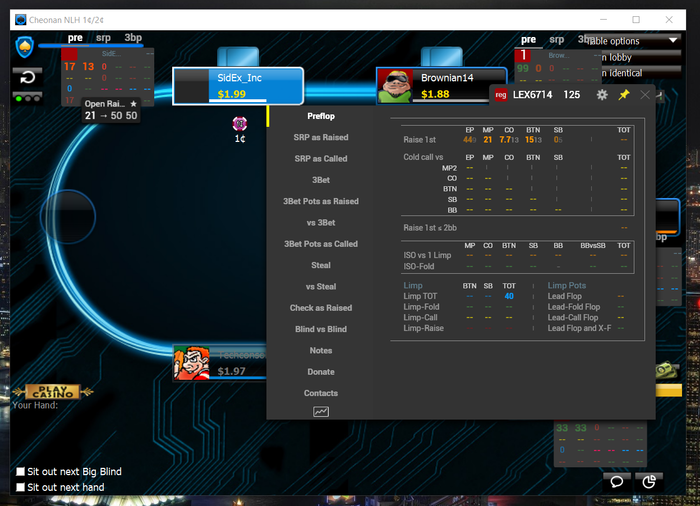Click the Raise 1st ≤ 2bb label
Viewport: 700px width, 506px height.
[x=430, y=228]
